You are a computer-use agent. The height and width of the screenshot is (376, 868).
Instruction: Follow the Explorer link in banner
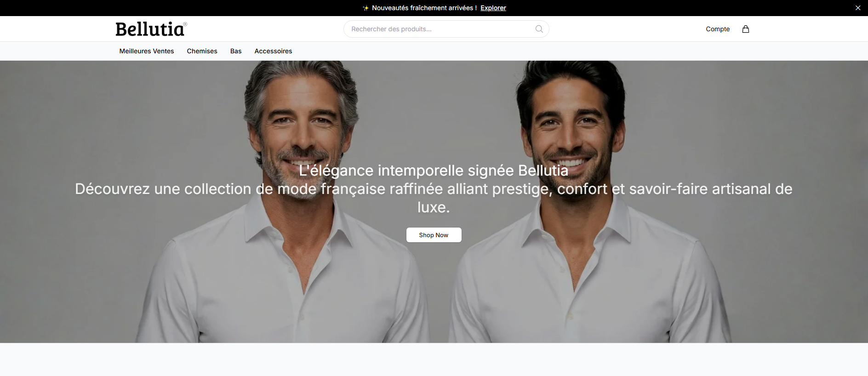tap(493, 8)
